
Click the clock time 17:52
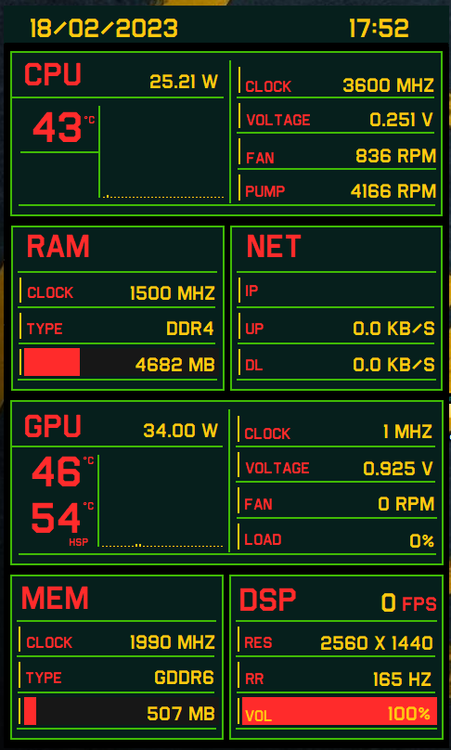379,29
